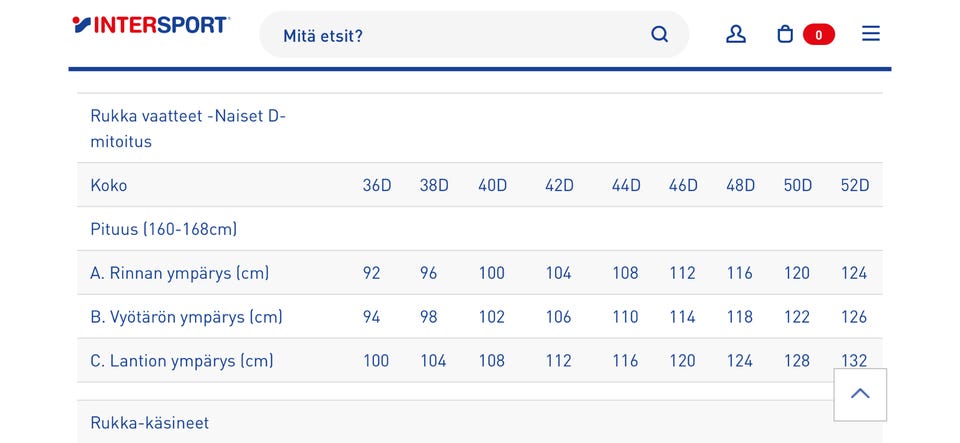Screen dimensions: 960x443
Task: Select the "A. Rinnan ympärys (cm)" row label
Action: click(x=180, y=273)
